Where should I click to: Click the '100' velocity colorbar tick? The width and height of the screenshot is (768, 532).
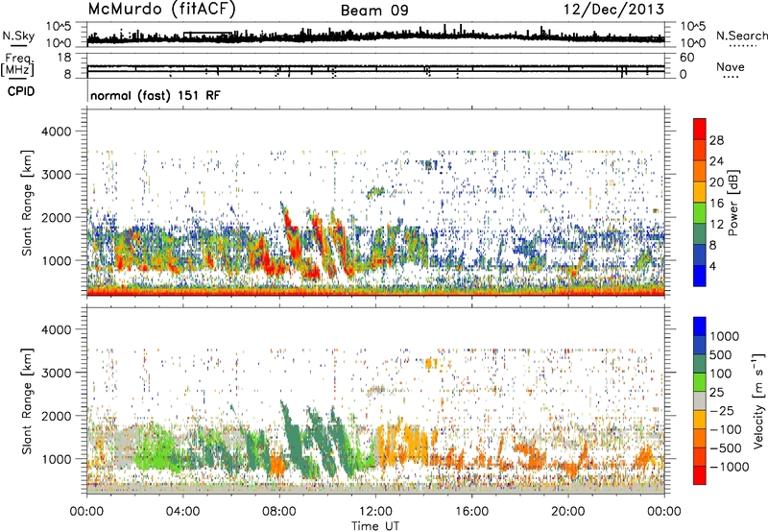pyautogui.click(x=721, y=374)
